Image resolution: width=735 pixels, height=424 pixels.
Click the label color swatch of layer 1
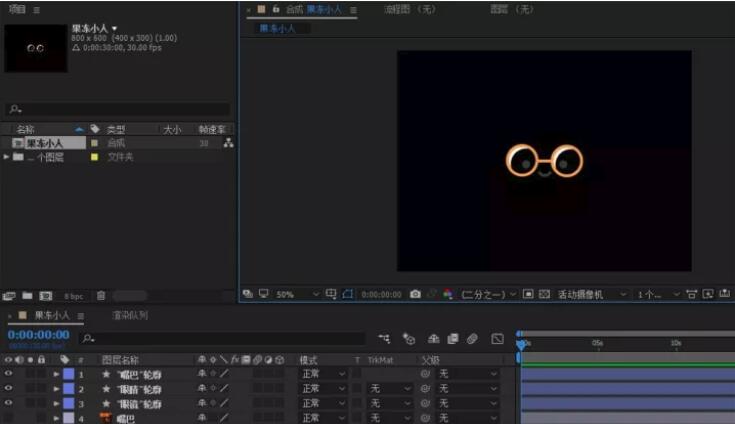click(68, 374)
